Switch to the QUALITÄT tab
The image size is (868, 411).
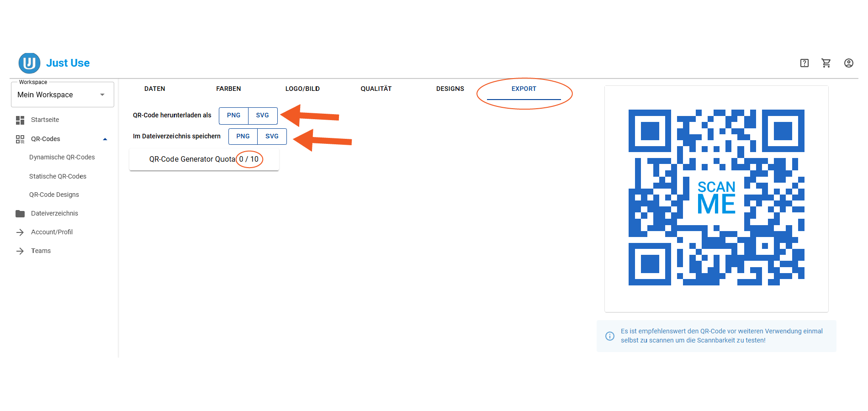(x=376, y=89)
